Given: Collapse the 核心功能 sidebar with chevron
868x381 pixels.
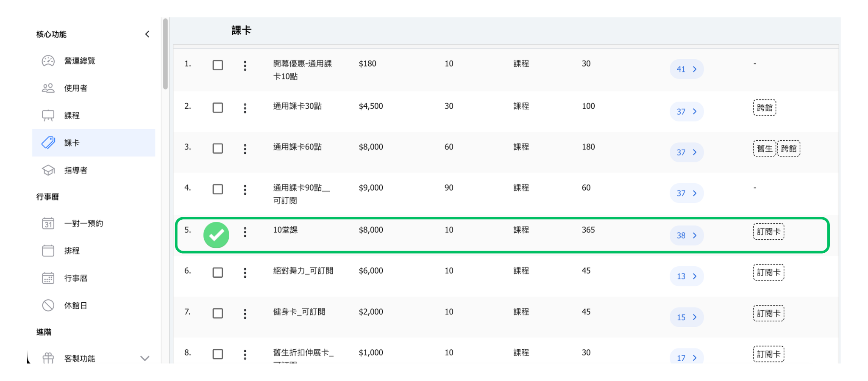Looking at the screenshot, I should click(x=147, y=34).
